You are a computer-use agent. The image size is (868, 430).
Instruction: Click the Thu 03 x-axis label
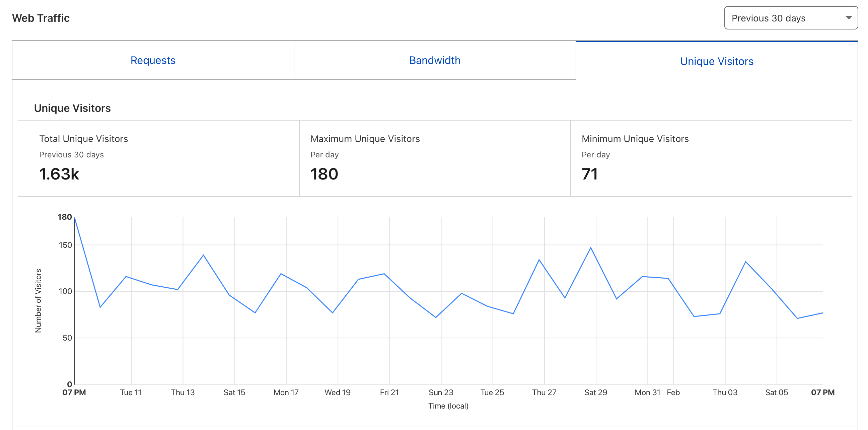pyautogui.click(x=725, y=392)
